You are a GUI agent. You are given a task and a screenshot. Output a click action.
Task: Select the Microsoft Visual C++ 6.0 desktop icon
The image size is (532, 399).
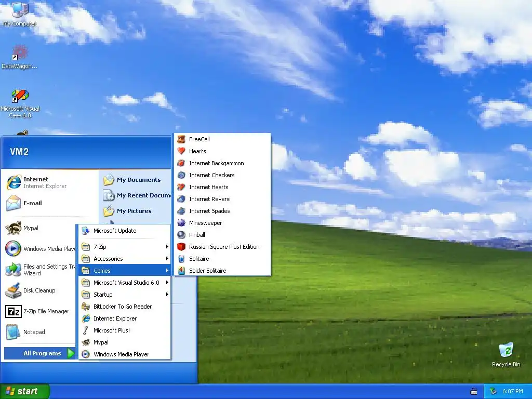(20, 104)
